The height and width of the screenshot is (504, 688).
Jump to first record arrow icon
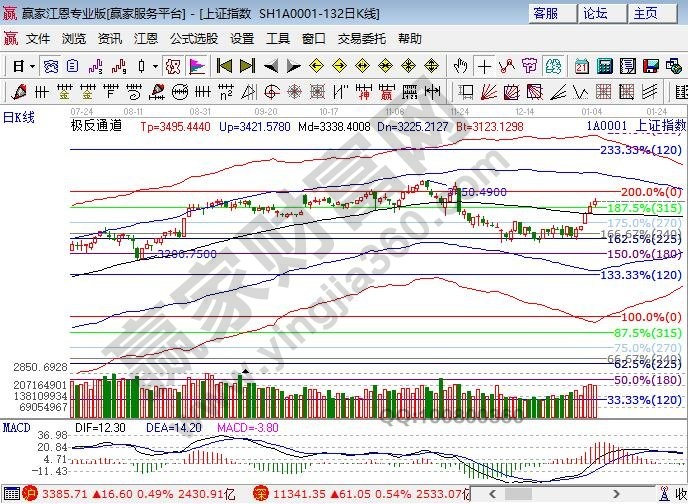[224, 66]
